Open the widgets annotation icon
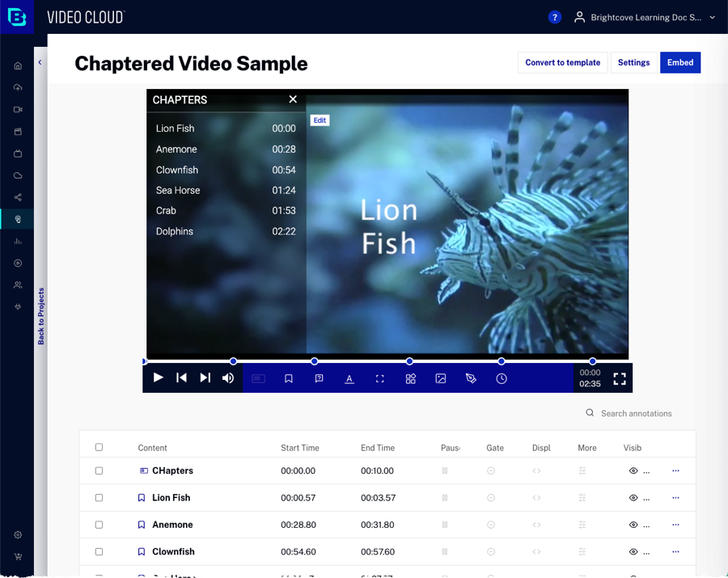The width and height of the screenshot is (728, 578). [410, 378]
